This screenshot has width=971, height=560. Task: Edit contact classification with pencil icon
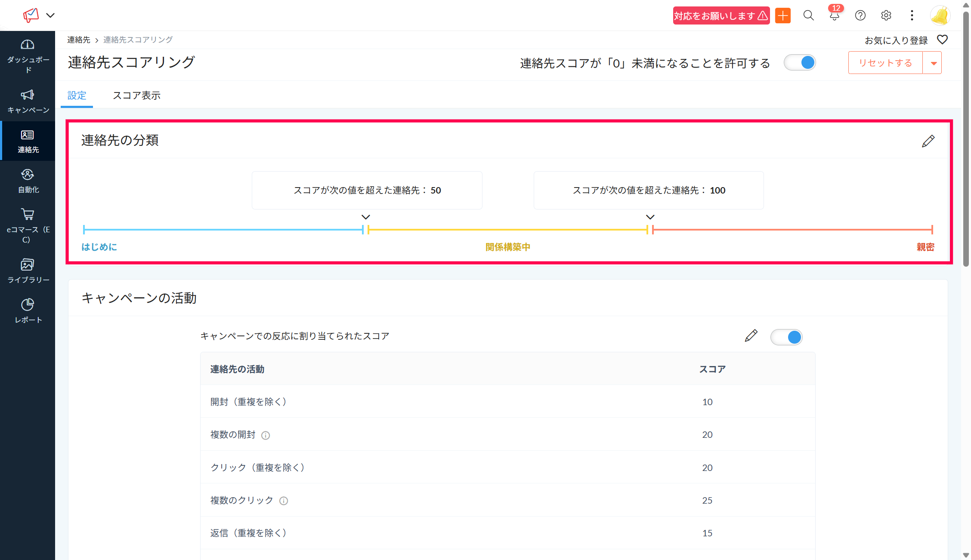click(x=928, y=141)
